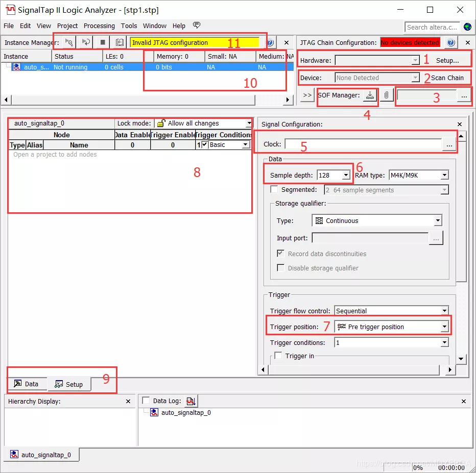Click the Status column header
Screen dimensions: 476x473
coord(77,57)
